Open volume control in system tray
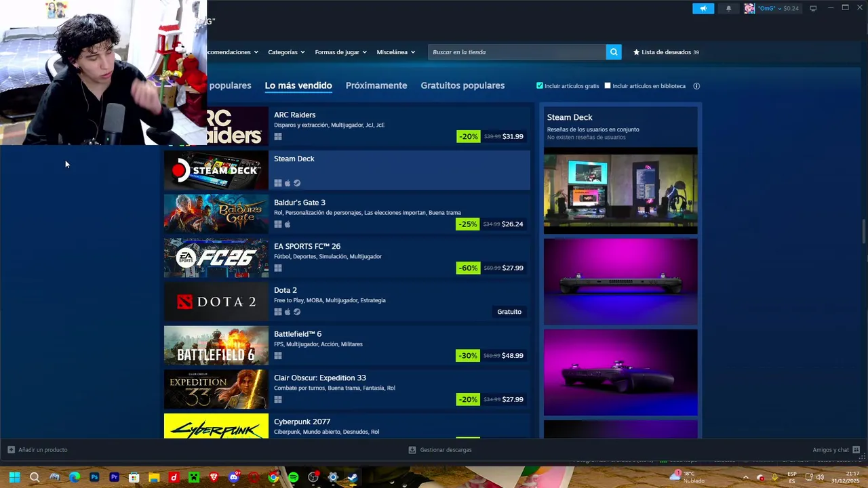 pyautogui.click(x=820, y=477)
